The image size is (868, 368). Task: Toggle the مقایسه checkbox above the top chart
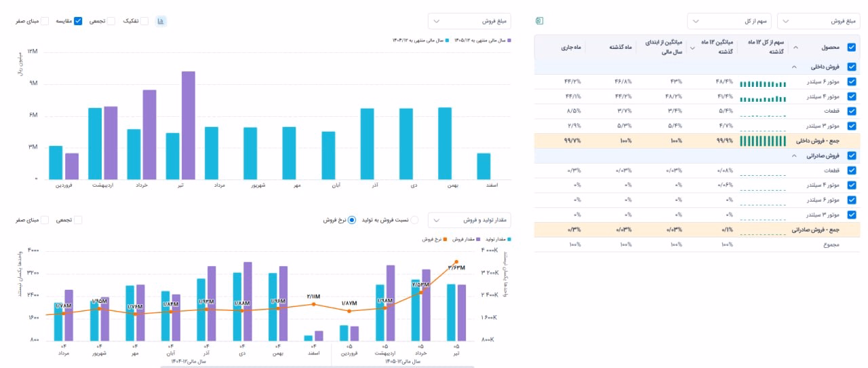(78, 21)
